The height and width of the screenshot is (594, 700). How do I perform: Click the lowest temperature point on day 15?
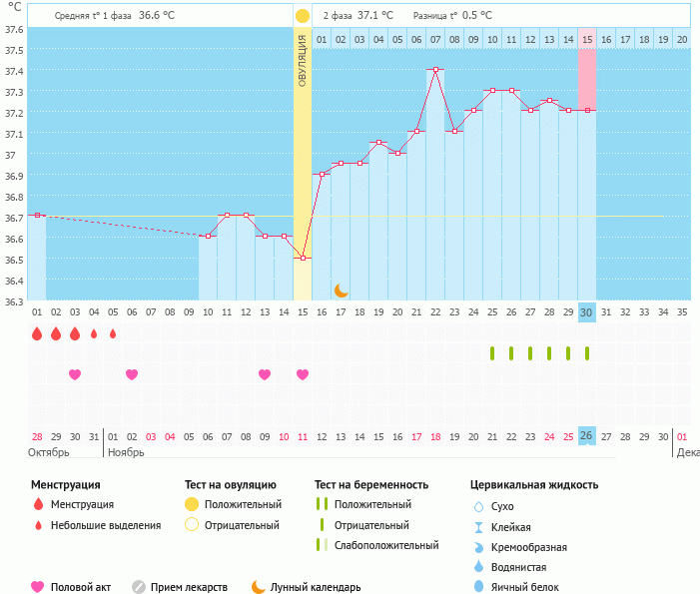pos(303,258)
